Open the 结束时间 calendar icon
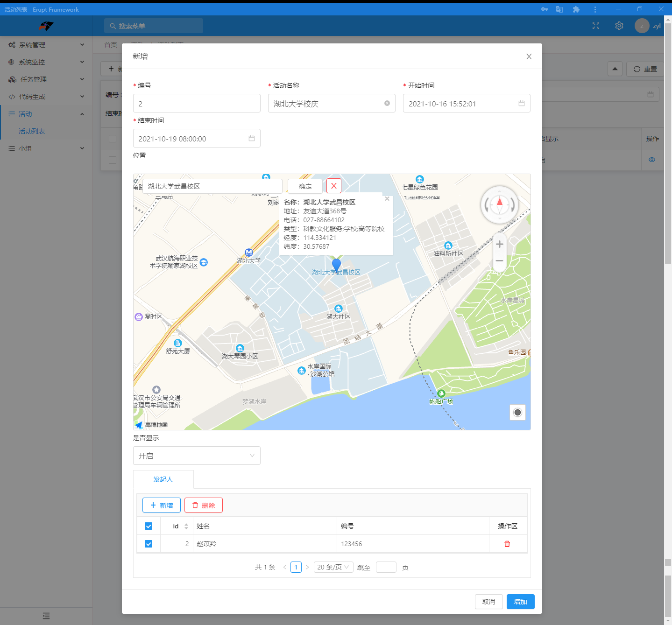Viewport: 672px width, 625px height. click(252, 138)
